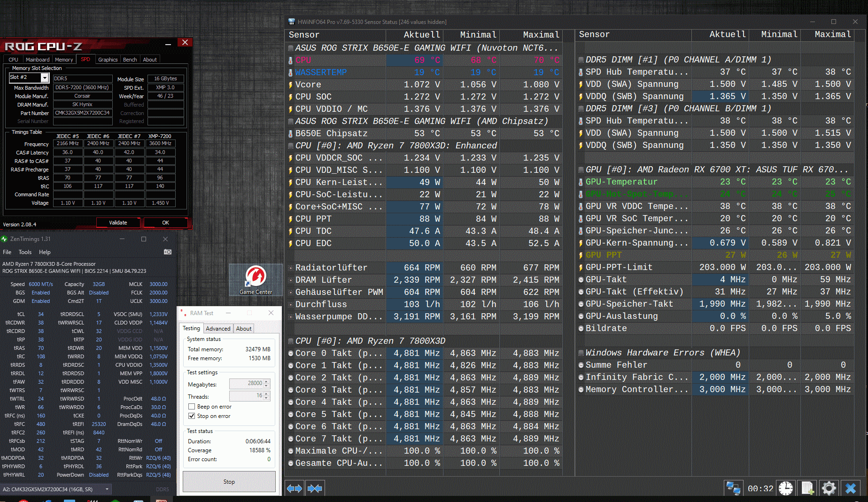Click the clock reset icon in HWiNFO
The image size is (868, 502).
(x=786, y=488)
